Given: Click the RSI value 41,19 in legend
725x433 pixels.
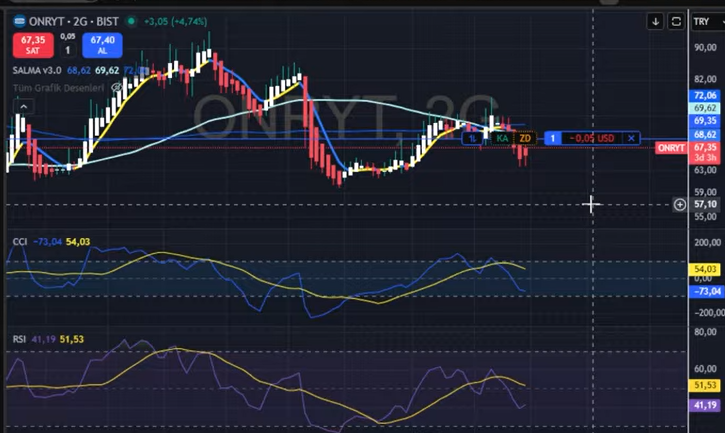Looking at the screenshot, I should coord(43,339).
